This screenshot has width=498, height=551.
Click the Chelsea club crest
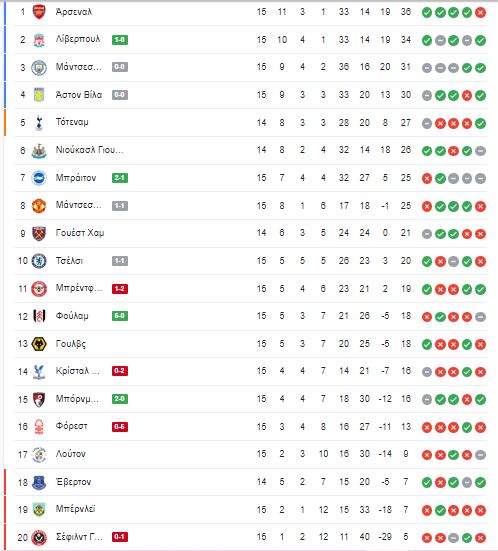coord(39,261)
